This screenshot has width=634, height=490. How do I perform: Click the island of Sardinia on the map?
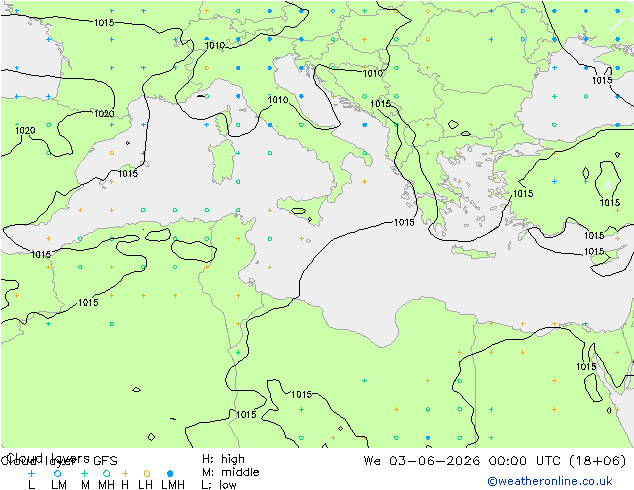tap(222, 162)
